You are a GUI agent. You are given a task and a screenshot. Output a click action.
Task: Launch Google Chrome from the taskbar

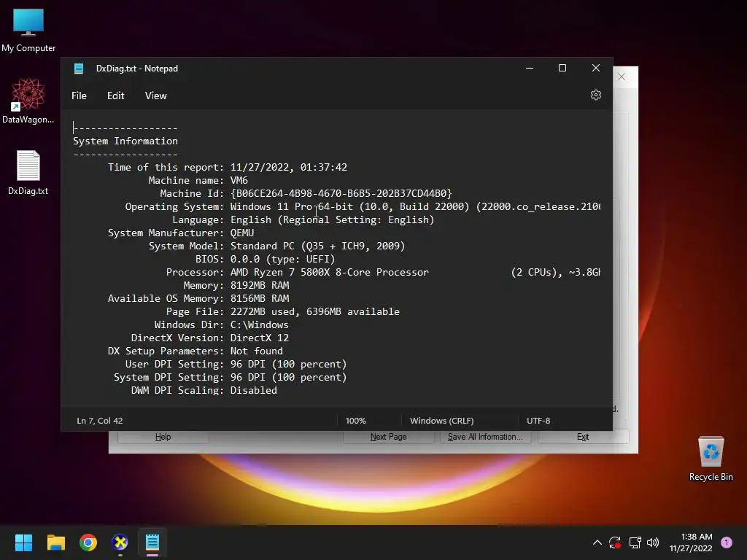point(88,542)
